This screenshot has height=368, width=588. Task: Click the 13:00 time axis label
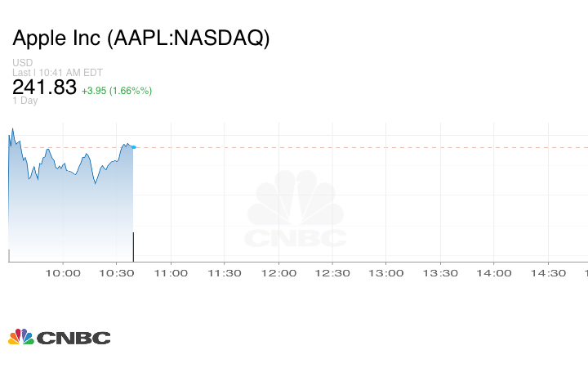[x=386, y=273]
